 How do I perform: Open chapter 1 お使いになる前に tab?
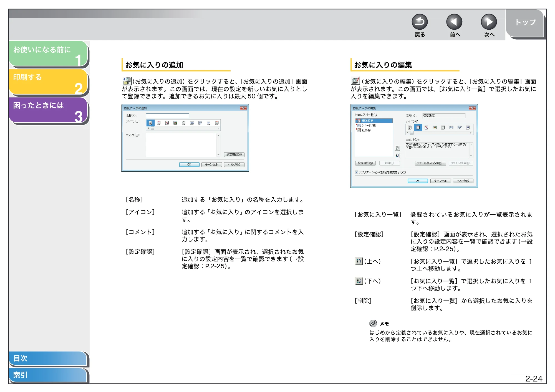48,54
